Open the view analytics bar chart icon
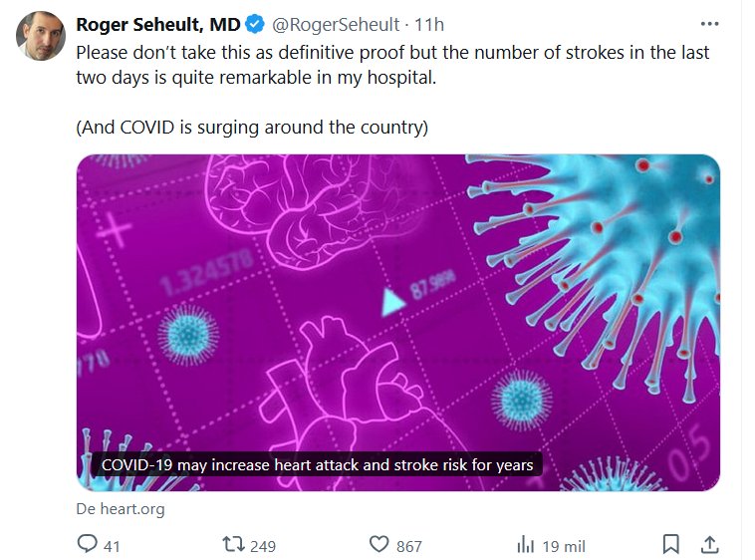The width and height of the screenshot is (755, 560). [x=526, y=545]
